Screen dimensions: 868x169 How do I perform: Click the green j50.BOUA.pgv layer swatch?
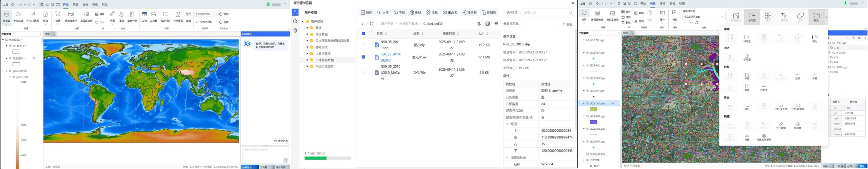click(593, 109)
